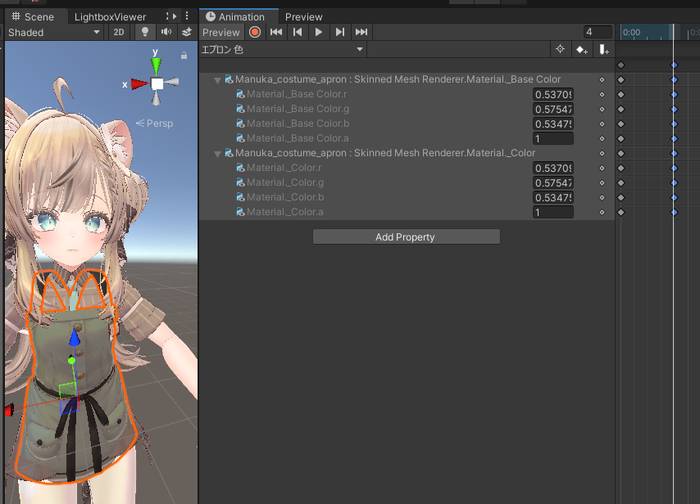
Task: Select Material._Base Color.a property row
Action: point(406,138)
